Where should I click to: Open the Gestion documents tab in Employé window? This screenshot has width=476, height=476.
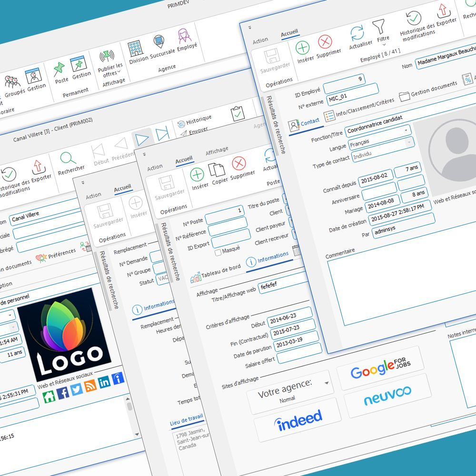point(428,90)
